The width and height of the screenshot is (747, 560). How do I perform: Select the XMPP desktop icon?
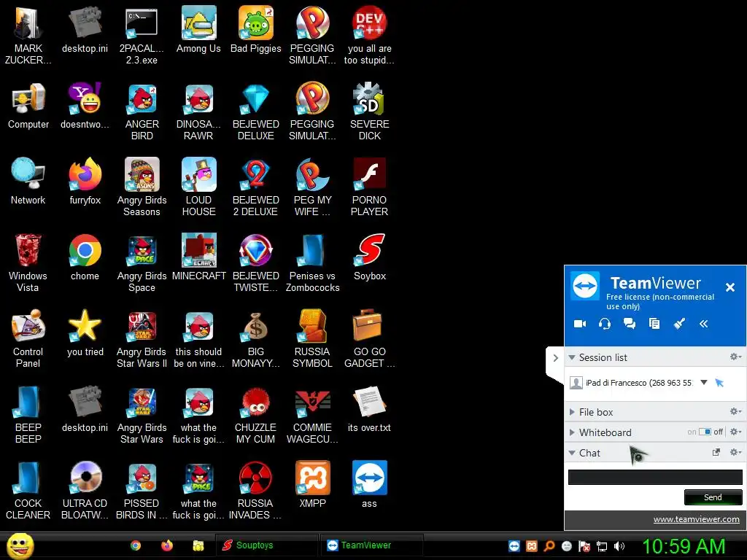click(x=312, y=485)
